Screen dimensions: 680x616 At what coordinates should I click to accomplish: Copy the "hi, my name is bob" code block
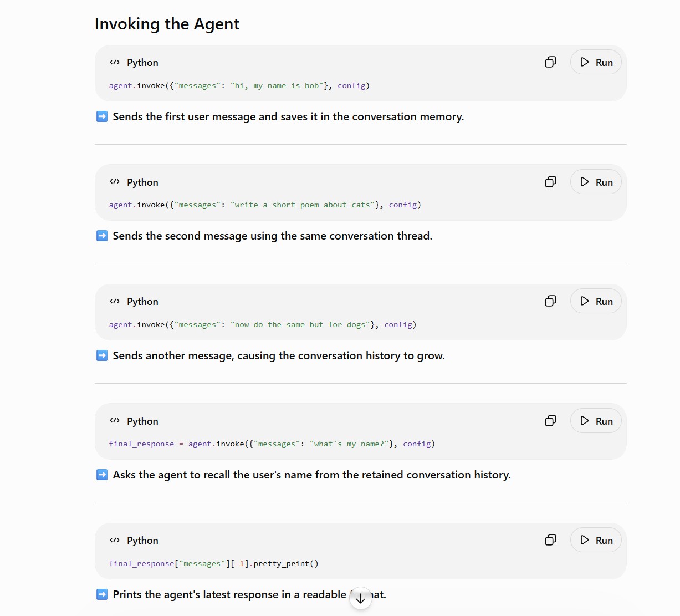[550, 62]
